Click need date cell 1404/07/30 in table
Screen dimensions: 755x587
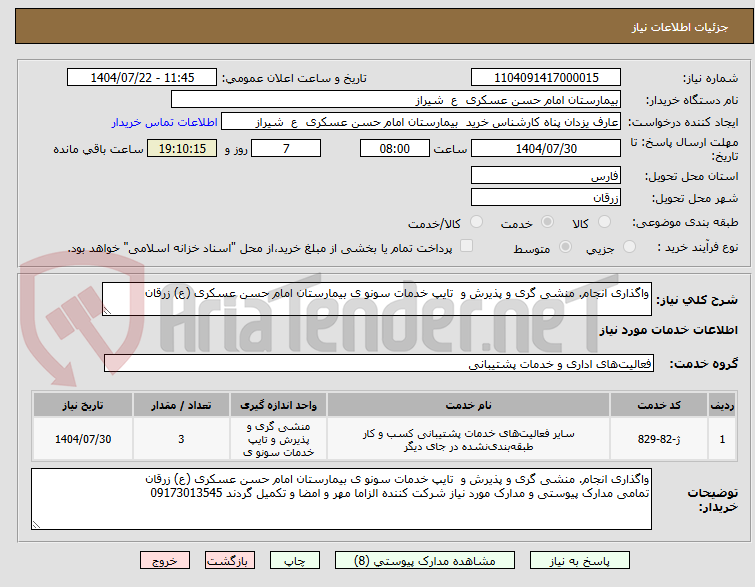coord(83,439)
